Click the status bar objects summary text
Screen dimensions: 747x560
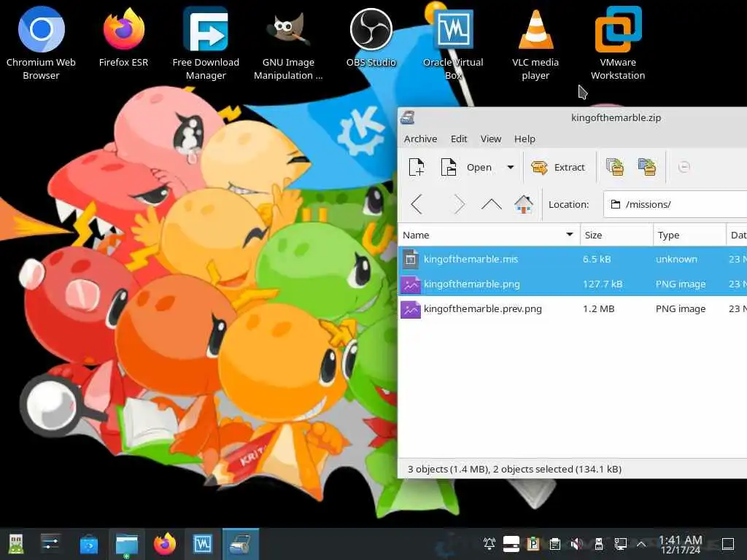pyautogui.click(x=514, y=469)
